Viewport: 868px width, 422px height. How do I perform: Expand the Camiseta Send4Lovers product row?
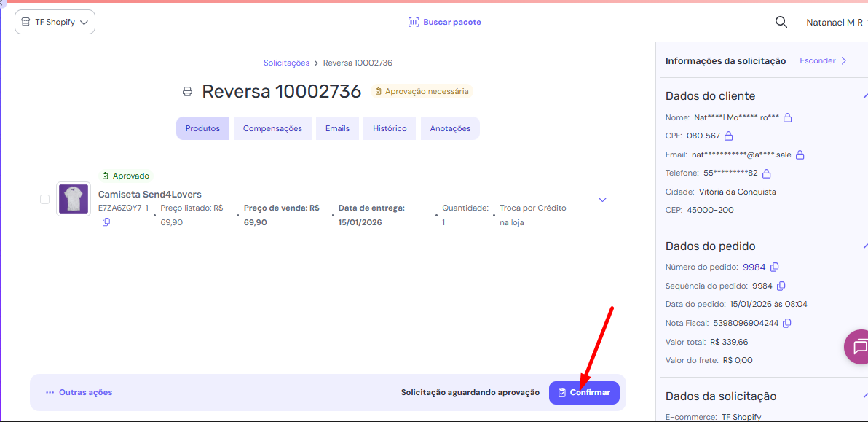(602, 200)
